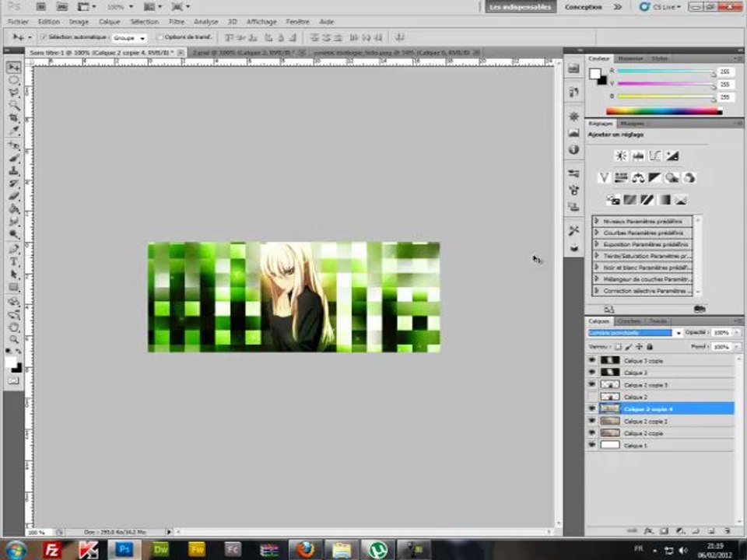Image resolution: width=747 pixels, height=560 pixels.
Task: Add a Curves adjustment icon
Action: point(655,156)
